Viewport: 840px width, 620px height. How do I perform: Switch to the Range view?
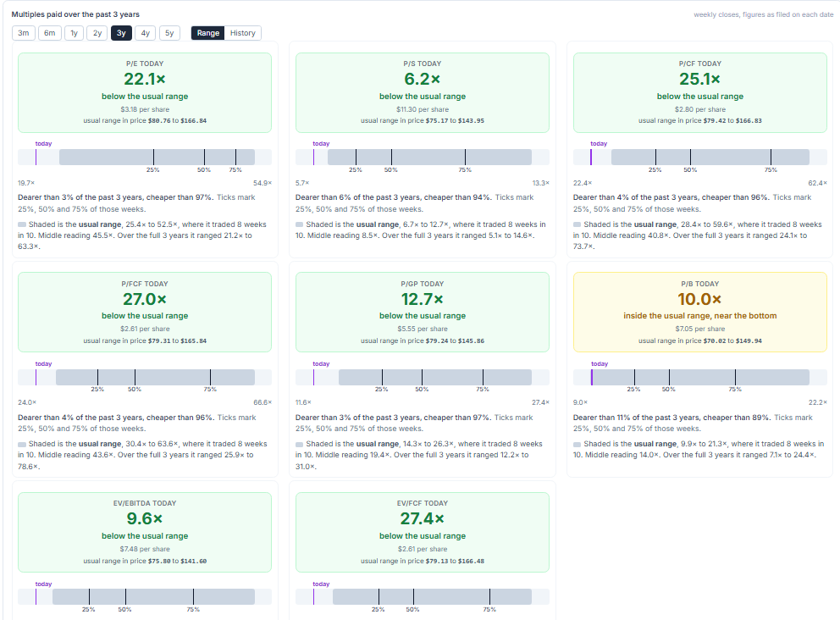207,33
